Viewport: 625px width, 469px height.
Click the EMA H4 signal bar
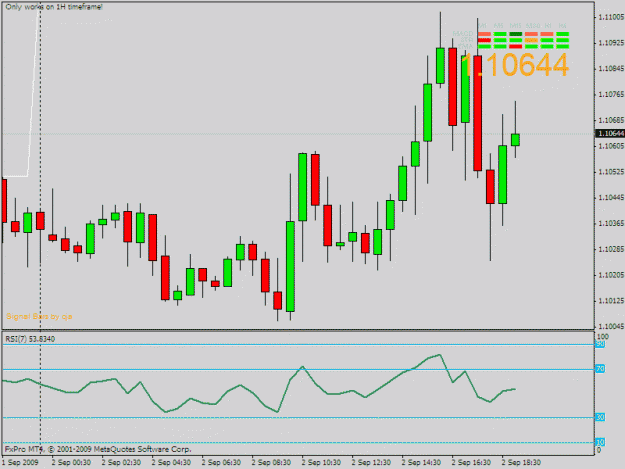click(x=562, y=47)
